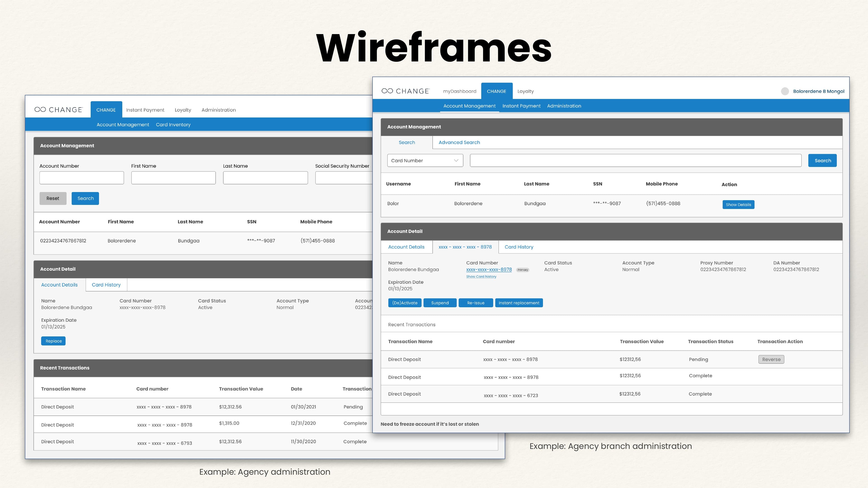Click the DA Number label
This screenshot has height=488, width=868.
[x=786, y=263]
